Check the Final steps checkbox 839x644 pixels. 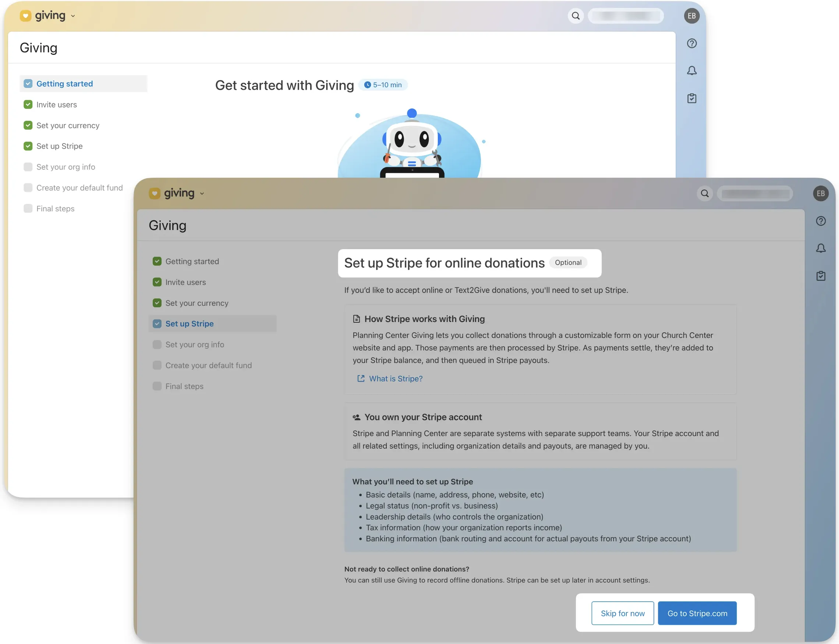click(157, 386)
